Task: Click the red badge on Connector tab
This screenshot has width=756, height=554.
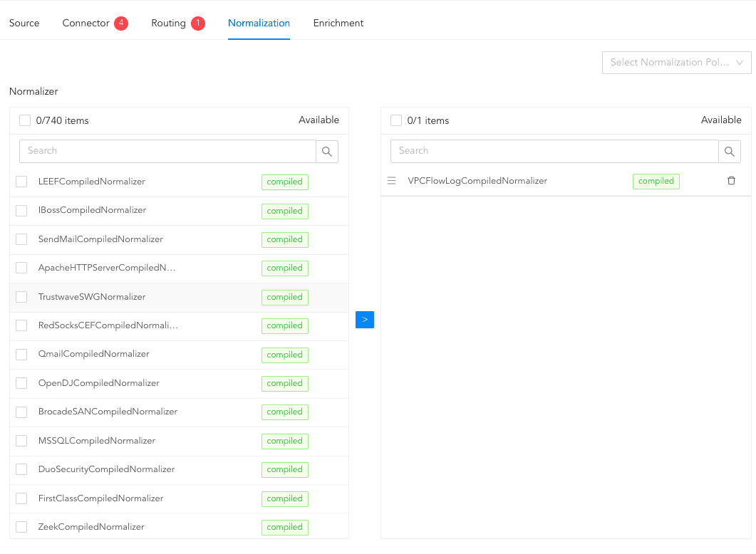Action: (121, 23)
